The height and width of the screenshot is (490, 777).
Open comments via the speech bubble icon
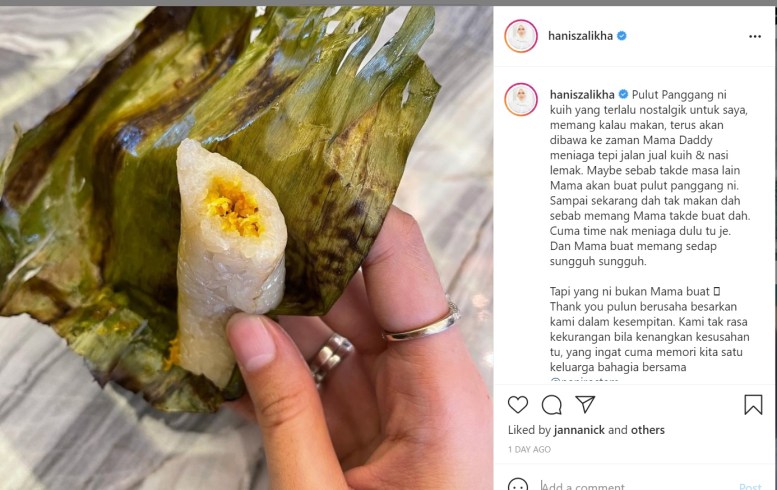552,405
